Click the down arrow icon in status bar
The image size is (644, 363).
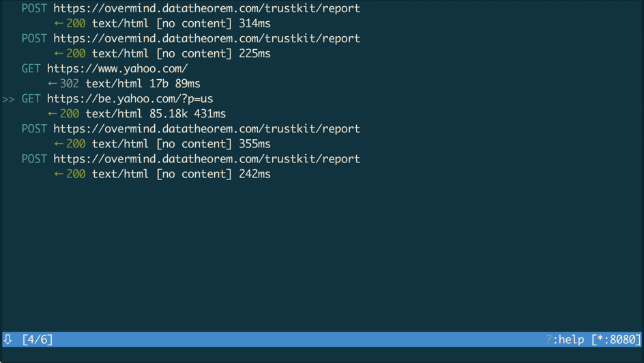coord(8,340)
